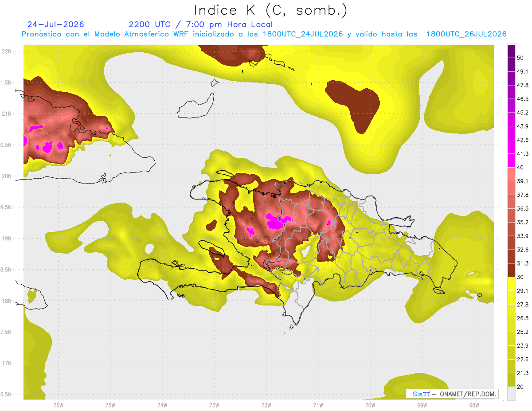532x411 pixels.
Task: Click longitude label '71W'
Action: [x=318, y=405]
